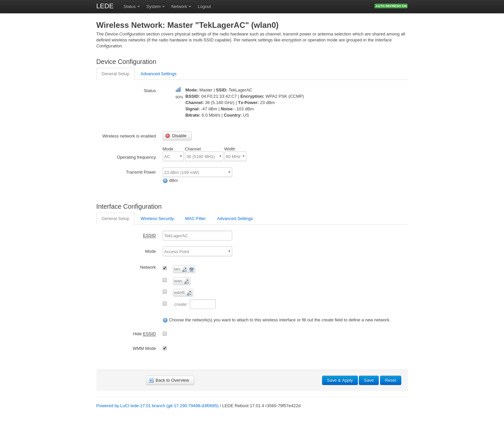Open the Transmit Power dropdown
504x434 pixels.
point(197,172)
